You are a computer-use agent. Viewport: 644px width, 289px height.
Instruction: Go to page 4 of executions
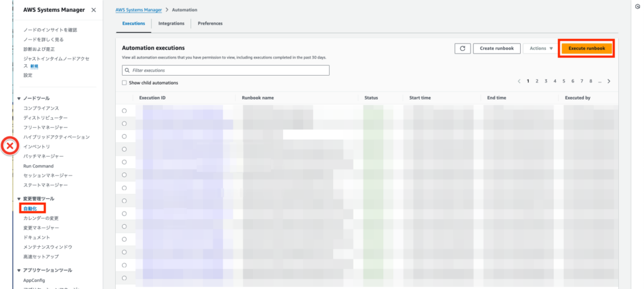tap(555, 81)
